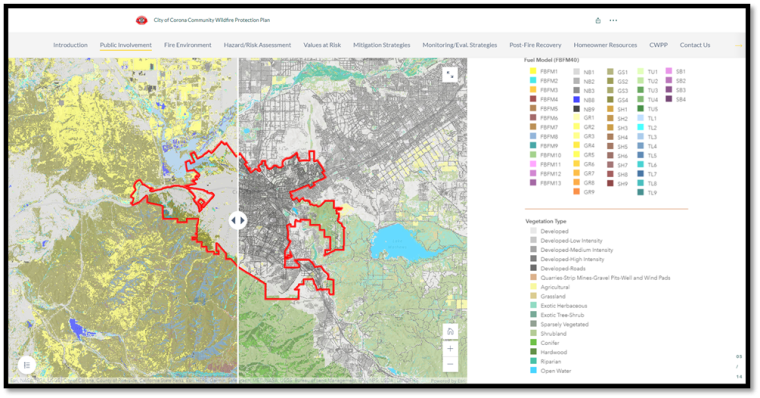Viewport: 760px width, 398px height.
Task: Open the three-dots more options menu
Action: [613, 20]
